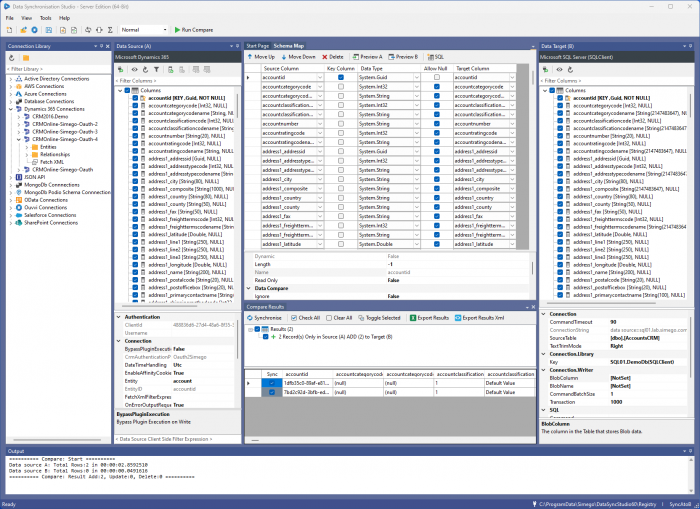Toggle the Results (2) checkbox in Compare Results
This screenshot has height=509, width=700.
[257, 329]
